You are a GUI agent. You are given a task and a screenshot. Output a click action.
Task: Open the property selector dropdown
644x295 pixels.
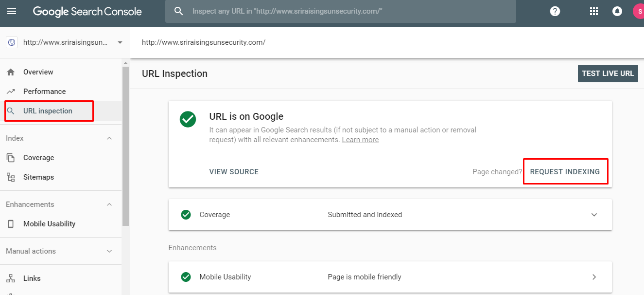point(119,42)
